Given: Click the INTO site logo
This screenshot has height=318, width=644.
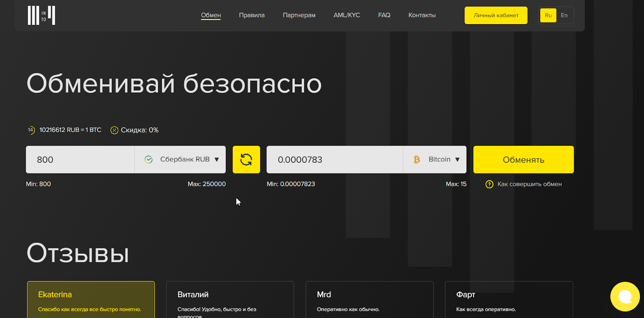Looking at the screenshot, I should pos(41,15).
